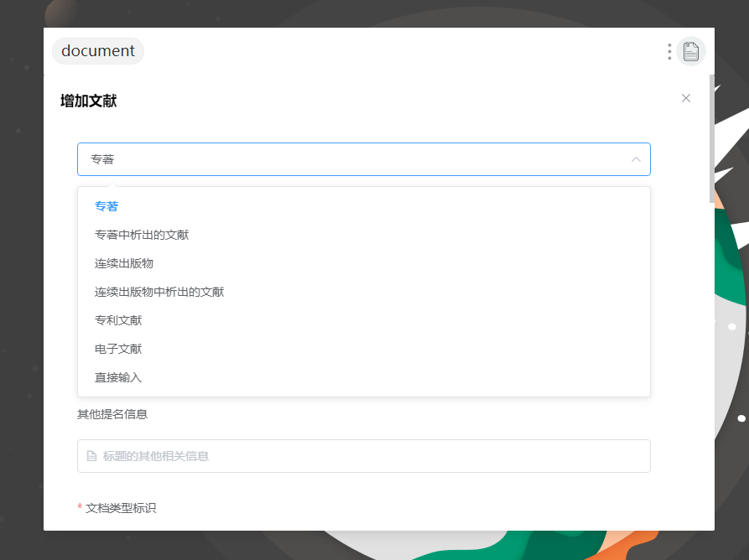Viewport: 749px width, 560px height.
Task: Click the 其他提名信息 field label
Action: [x=112, y=414]
